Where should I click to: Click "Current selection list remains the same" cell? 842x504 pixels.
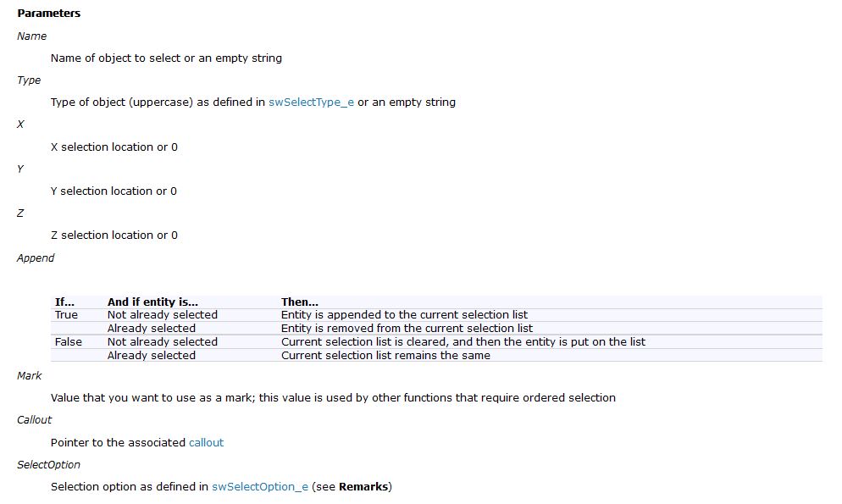point(385,356)
